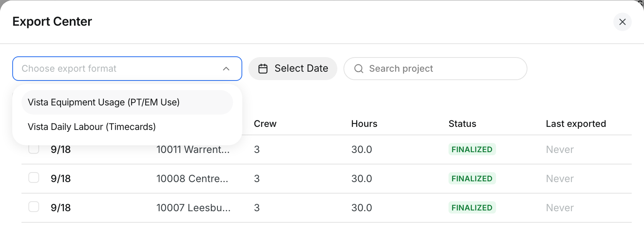Select the 10008 Centre... project cell
The width and height of the screenshot is (644, 230).
[x=192, y=179]
